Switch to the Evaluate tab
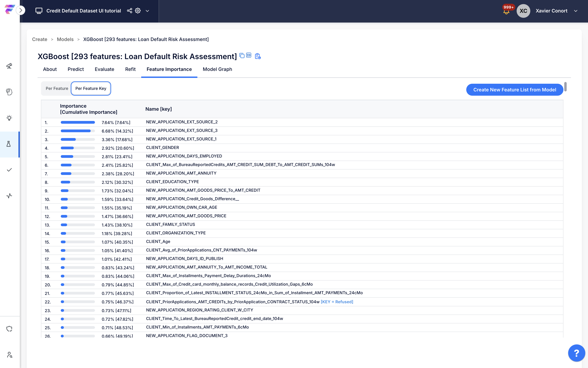The width and height of the screenshot is (588, 368). pos(104,69)
